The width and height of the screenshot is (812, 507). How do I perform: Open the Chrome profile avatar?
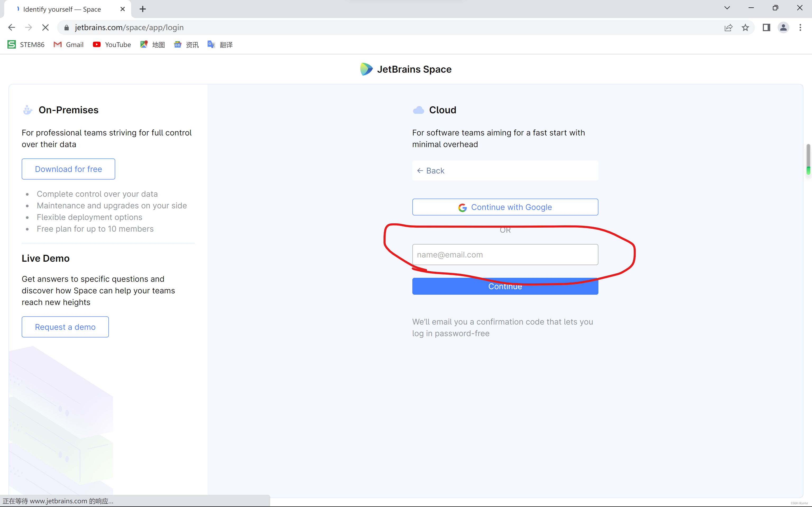coord(783,27)
